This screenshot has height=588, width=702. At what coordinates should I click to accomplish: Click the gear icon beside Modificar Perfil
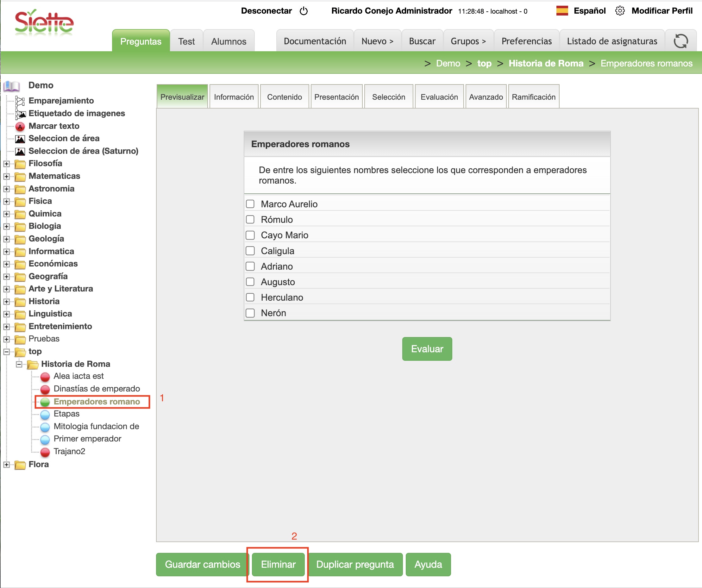pos(619,11)
